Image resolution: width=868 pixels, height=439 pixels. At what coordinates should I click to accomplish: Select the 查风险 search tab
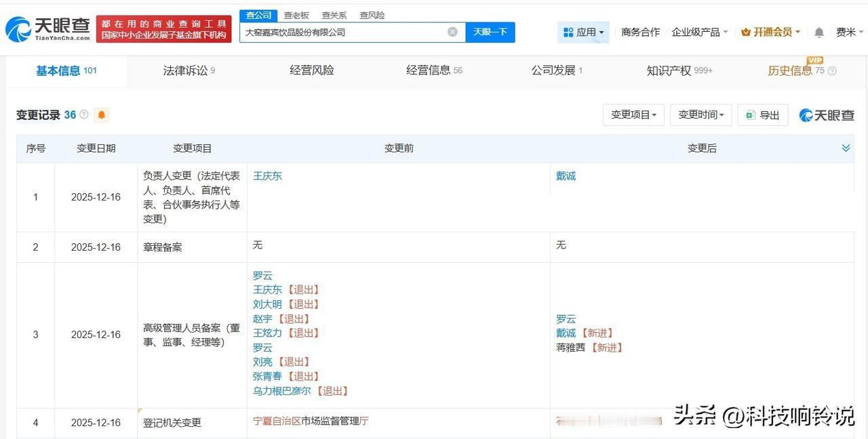(x=372, y=15)
